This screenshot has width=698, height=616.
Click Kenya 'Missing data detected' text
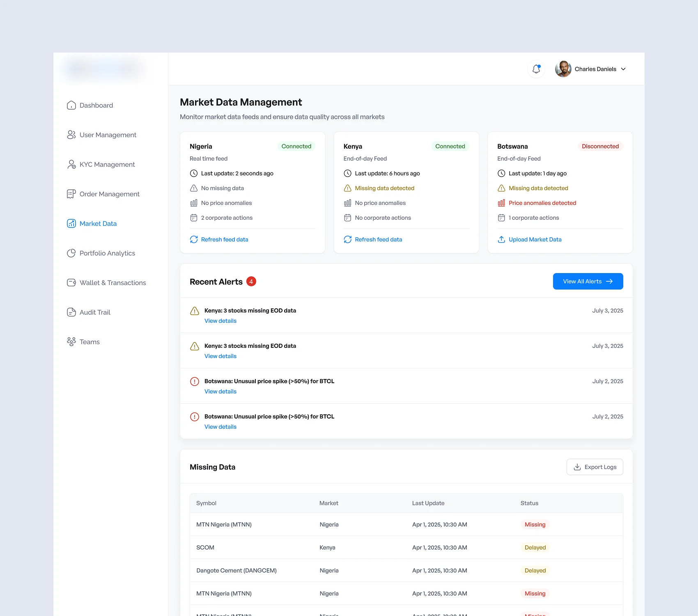pos(385,188)
